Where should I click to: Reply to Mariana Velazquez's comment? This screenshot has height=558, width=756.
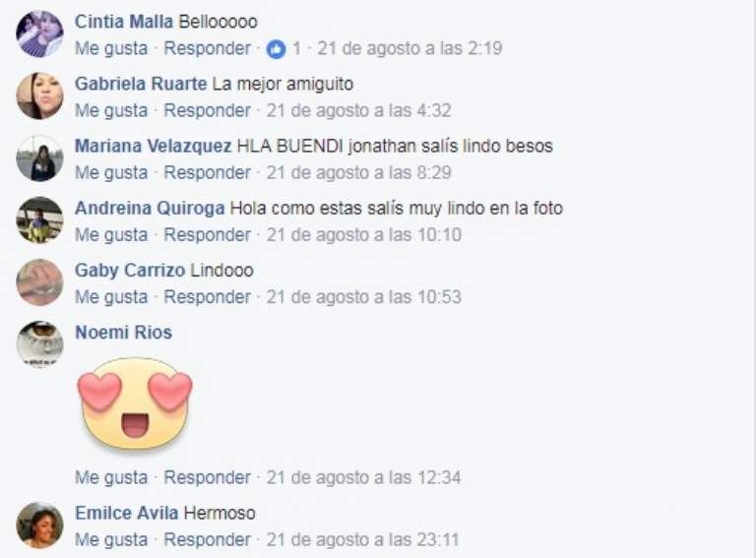(208, 172)
